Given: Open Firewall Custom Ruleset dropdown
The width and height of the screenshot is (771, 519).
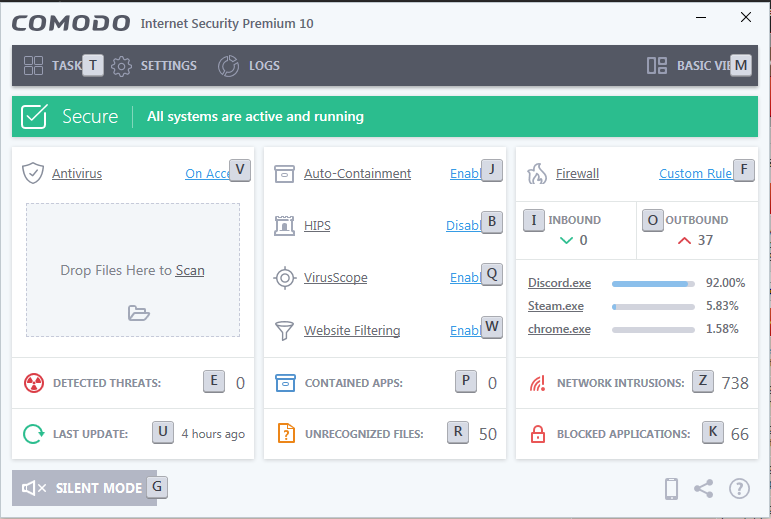Looking at the screenshot, I should (696, 173).
